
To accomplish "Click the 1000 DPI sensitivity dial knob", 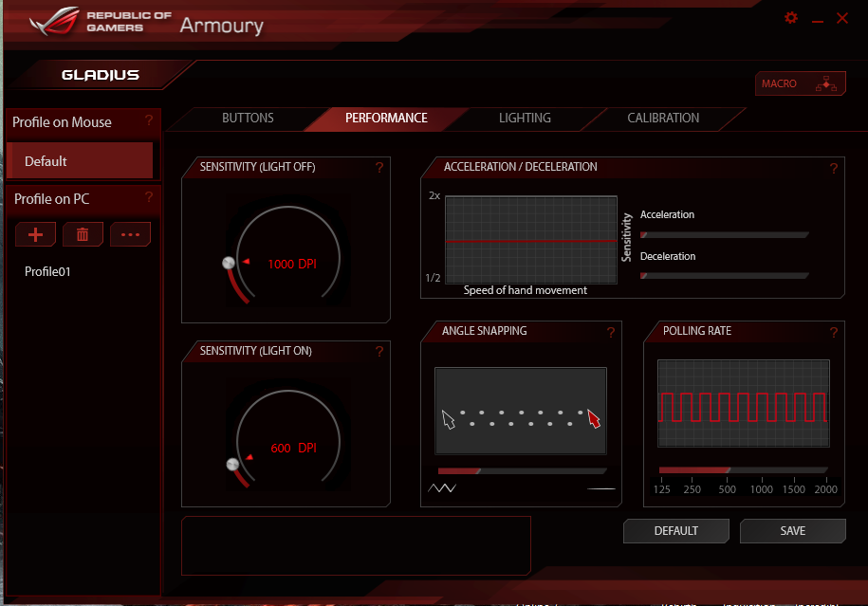I will (x=228, y=263).
